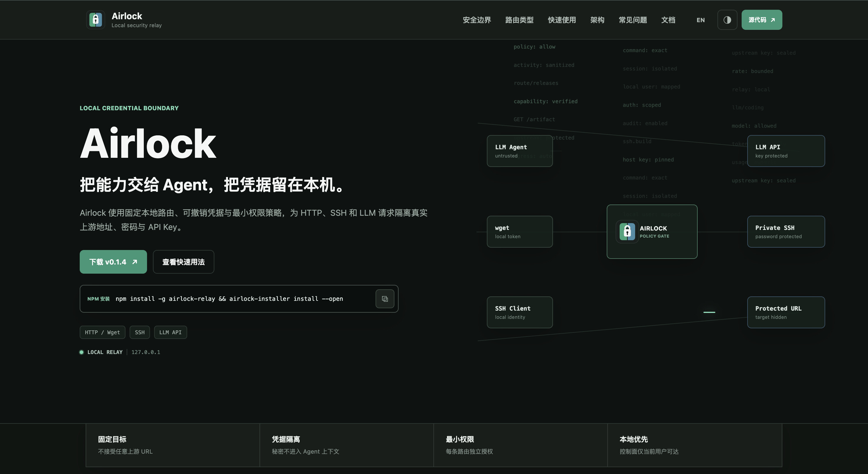
Task: Select the LLM API tag chip
Action: 171,332
